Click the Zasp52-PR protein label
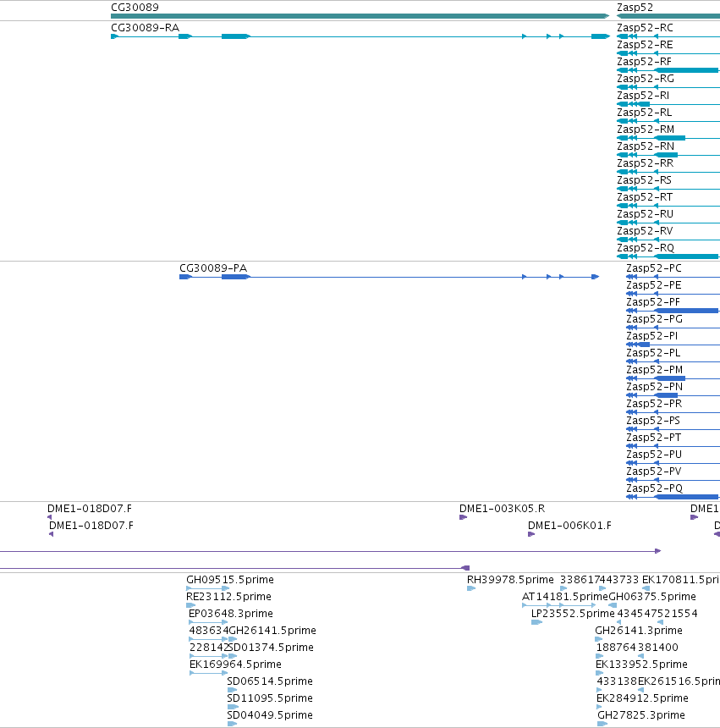This screenshot has height=728, width=720. pyautogui.click(x=654, y=404)
